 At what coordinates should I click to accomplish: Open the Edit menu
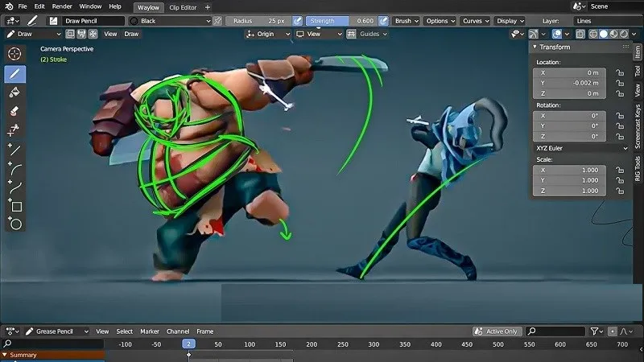click(x=39, y=6)
